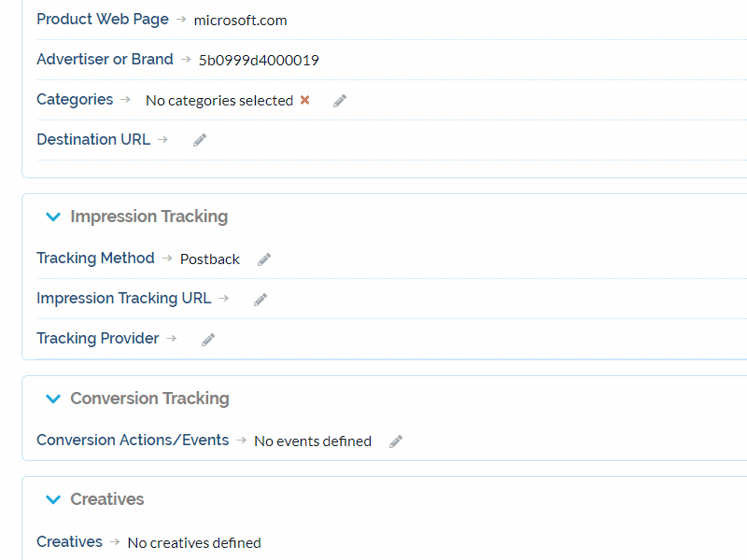The width and height of the screenshot is (747, 560).
Task: Edit Conversion Actions/Events with pencil icon
Action: tap(395, 441)
